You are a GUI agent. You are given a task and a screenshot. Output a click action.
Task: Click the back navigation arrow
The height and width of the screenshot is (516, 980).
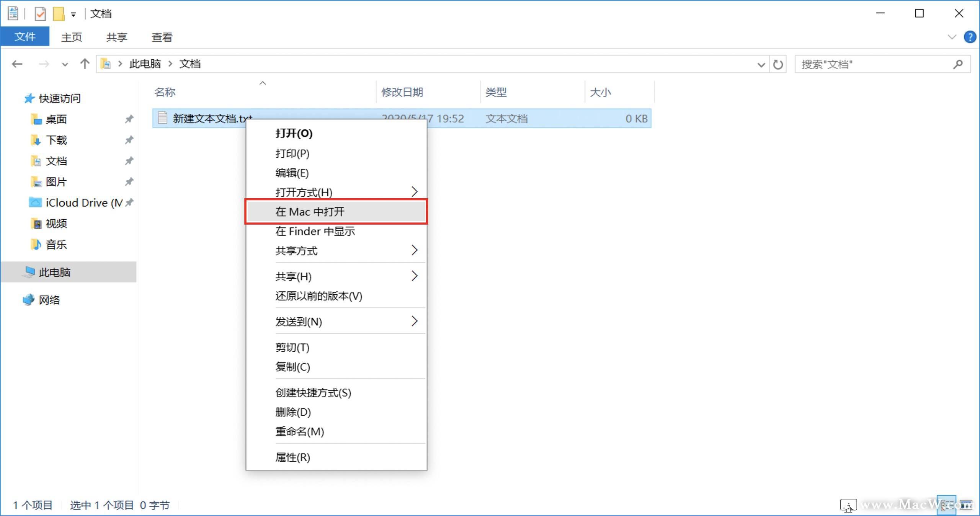pos(17,64)
